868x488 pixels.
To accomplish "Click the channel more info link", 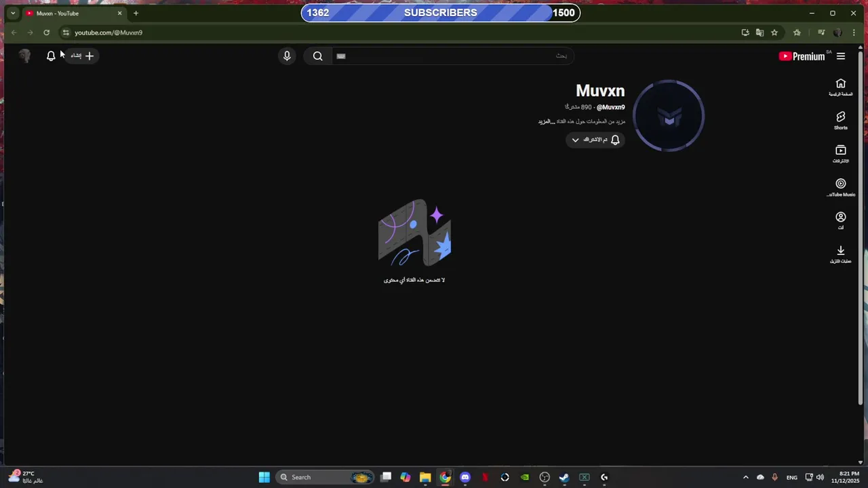I will [581, 121].
